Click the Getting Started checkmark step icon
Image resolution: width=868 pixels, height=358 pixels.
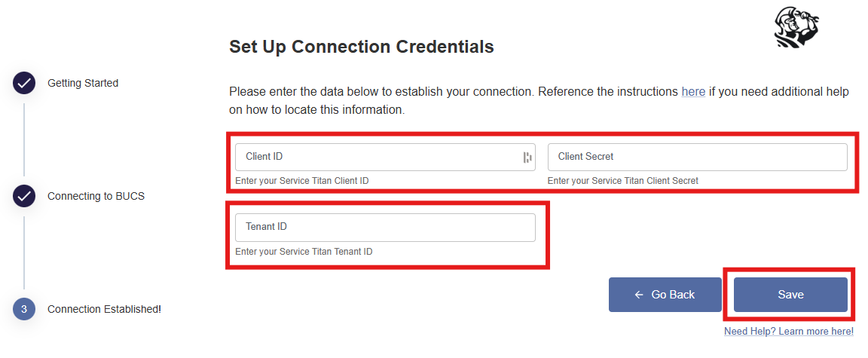(x=24, y=83)
